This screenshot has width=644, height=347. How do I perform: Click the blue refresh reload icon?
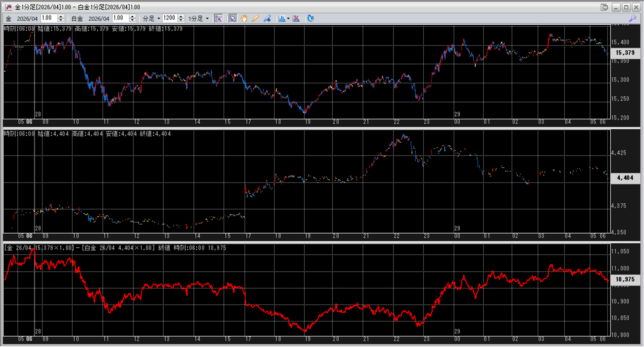(310, 18)
